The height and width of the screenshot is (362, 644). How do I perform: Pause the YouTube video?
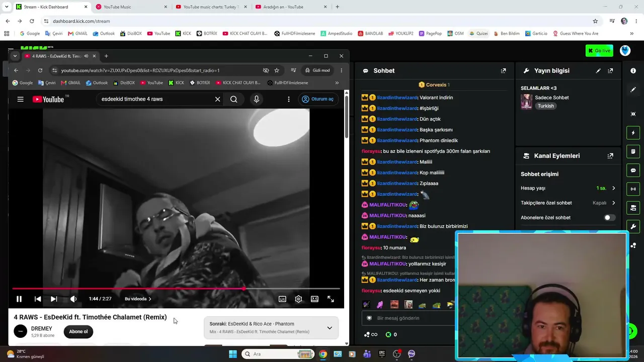[x=19, y=299]
